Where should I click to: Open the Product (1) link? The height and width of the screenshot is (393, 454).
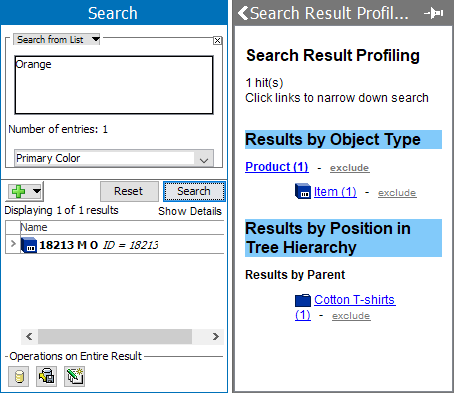277,167
